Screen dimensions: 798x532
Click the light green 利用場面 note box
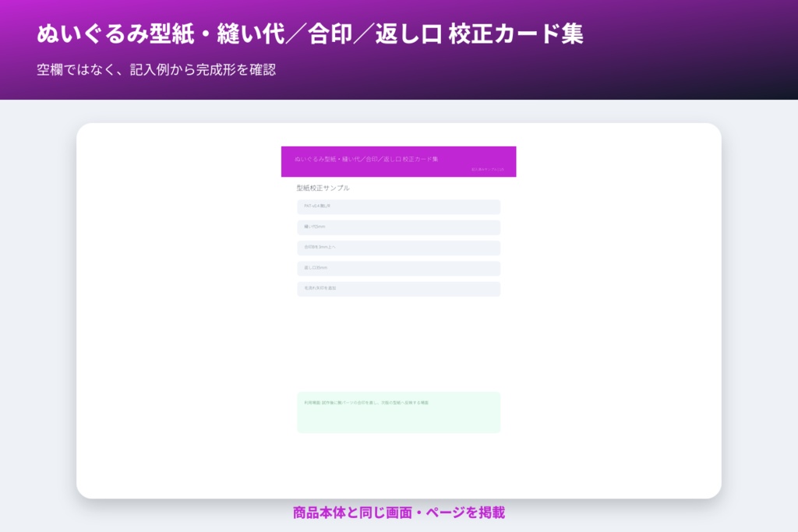(398, 413)
